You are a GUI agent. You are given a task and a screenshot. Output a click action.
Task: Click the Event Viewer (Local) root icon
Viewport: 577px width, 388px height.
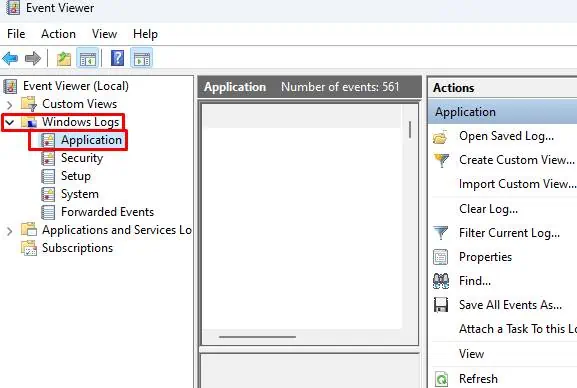pos(10,86)
